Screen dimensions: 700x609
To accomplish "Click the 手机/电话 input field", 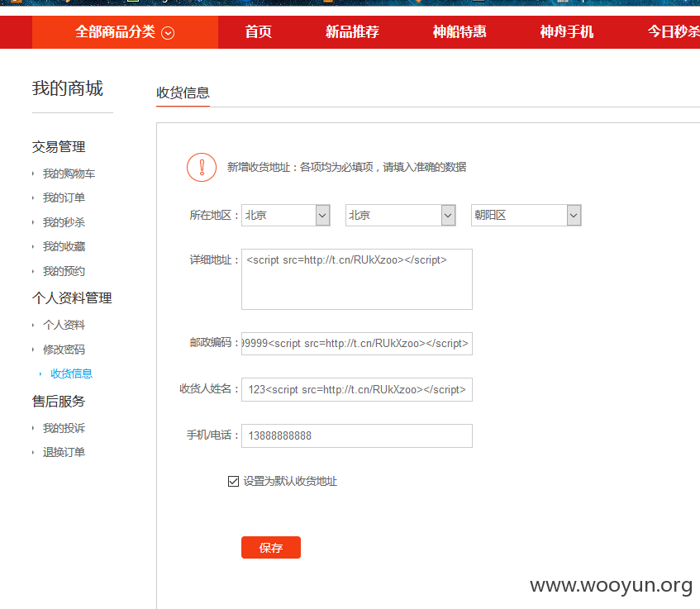I will point(357,435).
